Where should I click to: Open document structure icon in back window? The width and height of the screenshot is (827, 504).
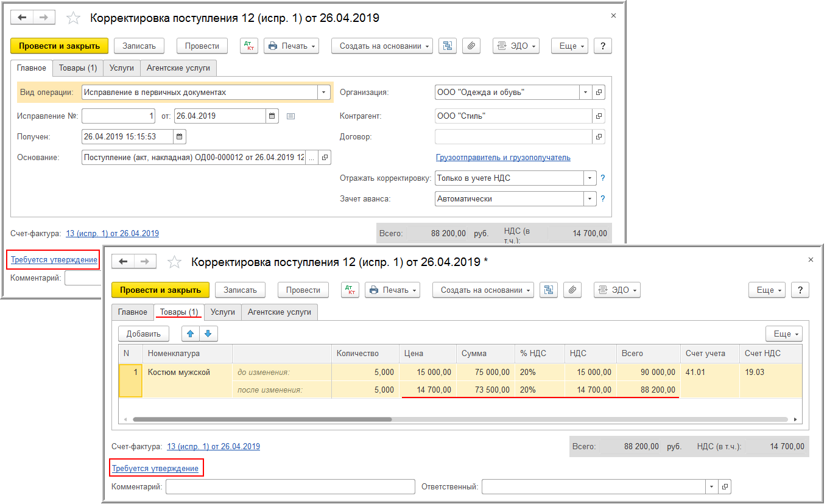448,46
